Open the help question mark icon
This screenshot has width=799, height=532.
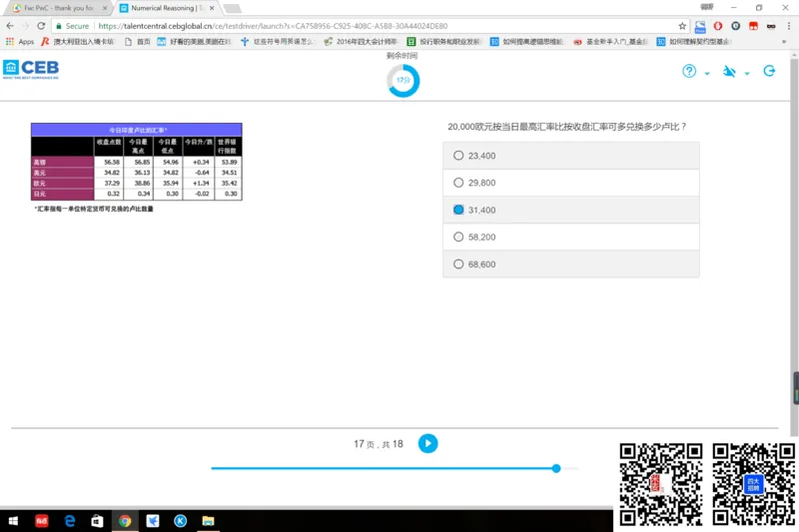point(689,71)
